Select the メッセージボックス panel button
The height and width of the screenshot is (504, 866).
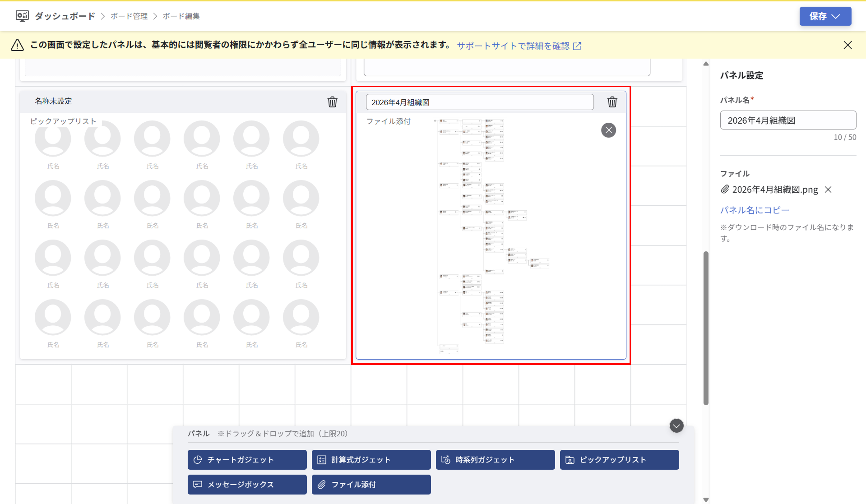pos(247,484)
